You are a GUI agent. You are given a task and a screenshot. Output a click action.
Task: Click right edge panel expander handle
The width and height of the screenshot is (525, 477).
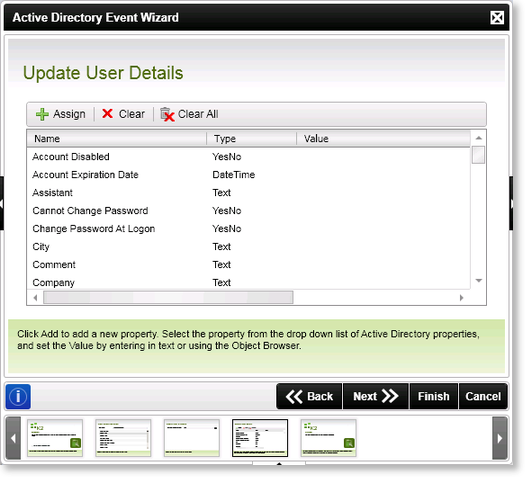point(511,203)
